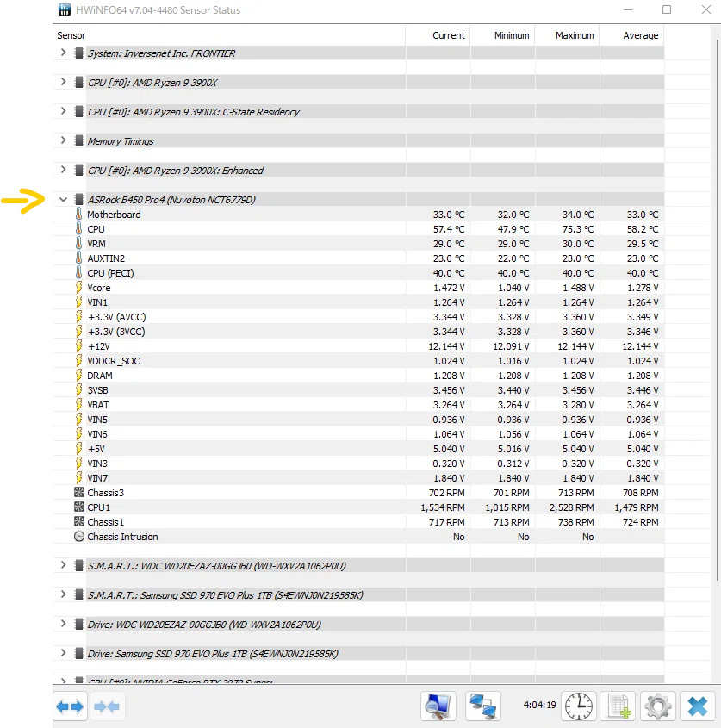Expand S.M.A.R.T.: Samsung SSD 970 group
721x728 pixels.
(x=63, y=594)
